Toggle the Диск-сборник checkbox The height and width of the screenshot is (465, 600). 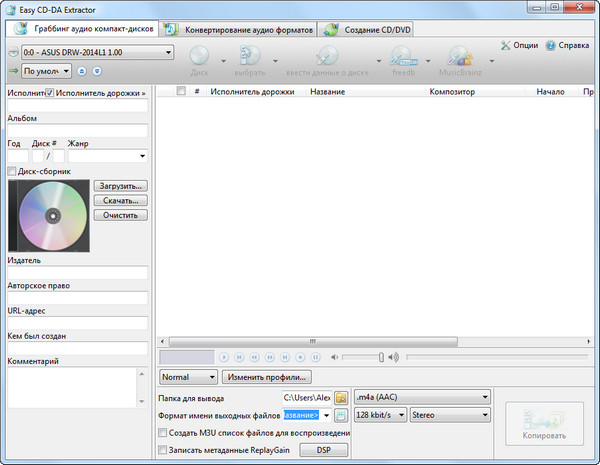point(12,171)
